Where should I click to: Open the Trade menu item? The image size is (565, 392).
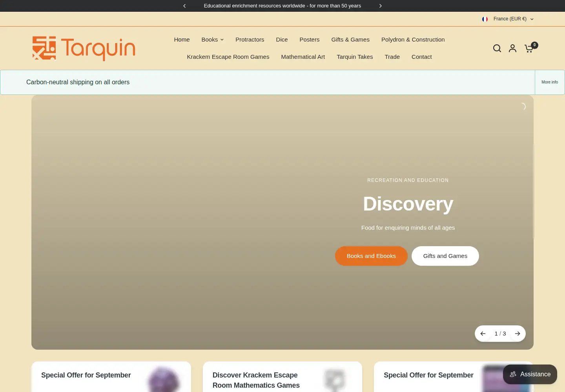click(x=392, y=57)
